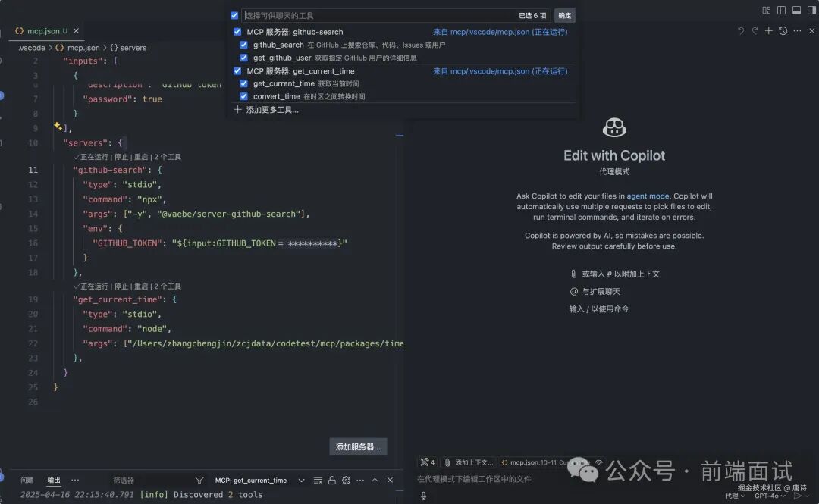Start a new chat with plus icon
Image resolution: width=819 pixels, height=504 pixels.
pyautogui.click(x=768, y=31)
